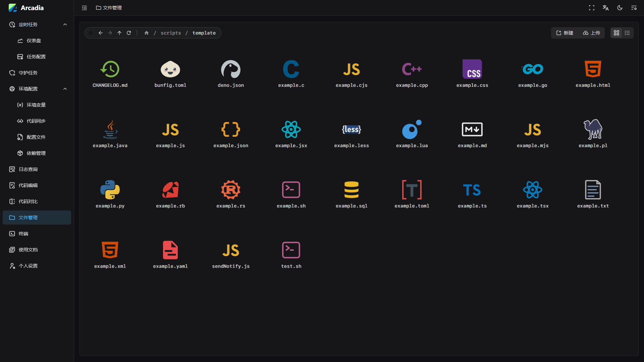This screenshot has height=362, width=644.
Task: Refresh the file list
Action: [x=129, y=33]
